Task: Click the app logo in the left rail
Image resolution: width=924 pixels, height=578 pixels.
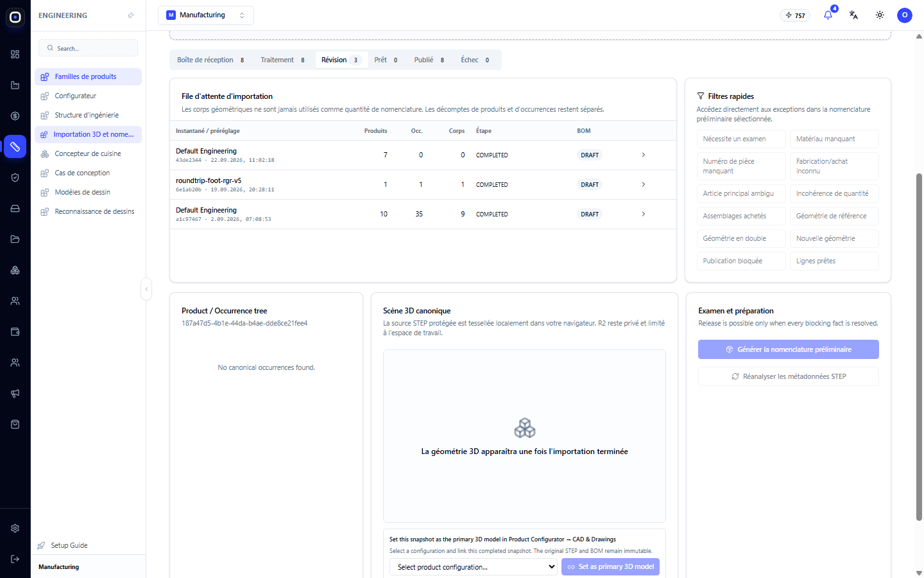Action: click(x=15, y=17)
